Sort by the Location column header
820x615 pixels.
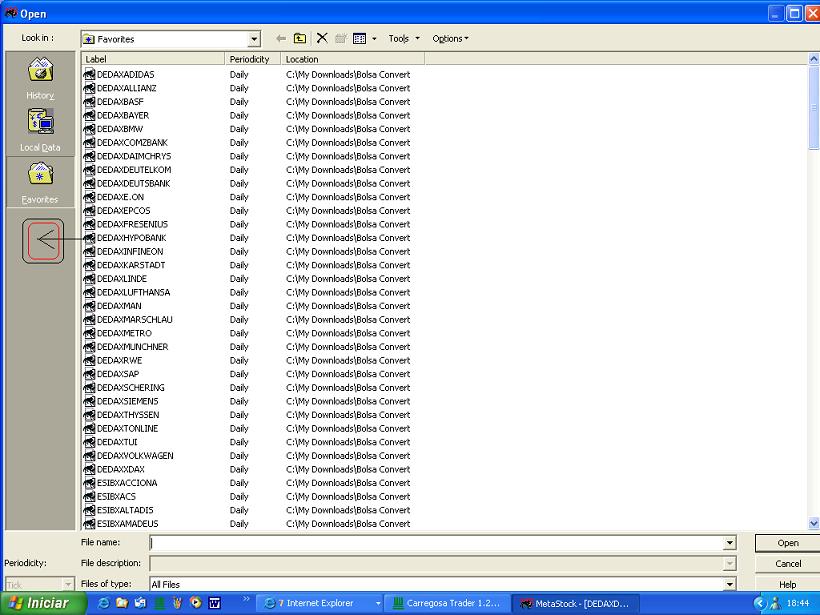point(352,59)
